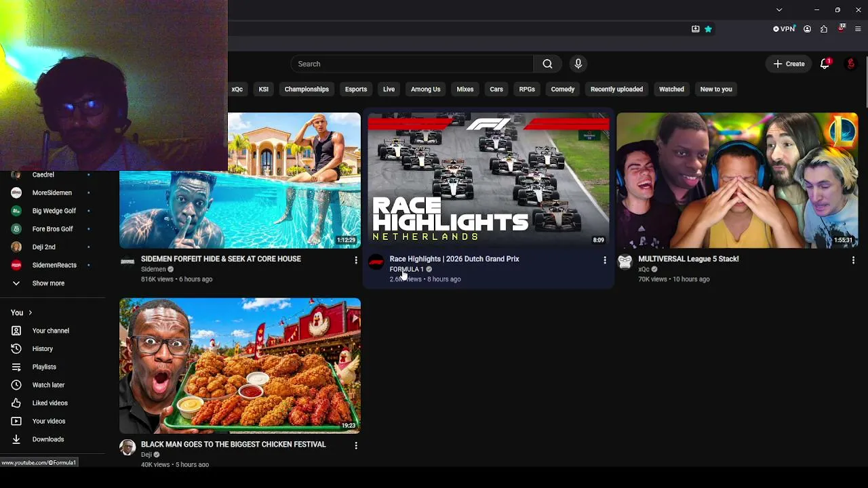
Task: Open the MULTIVERSAL League 5 Stack title
Action: tap(688, 259)
